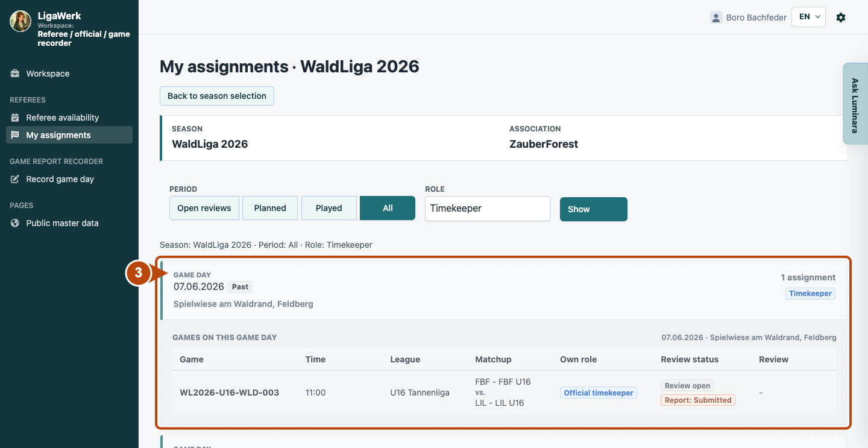Select the Played period filter
Image resolution: width=868 pixels, height=448 pixels.
[329, 208]
